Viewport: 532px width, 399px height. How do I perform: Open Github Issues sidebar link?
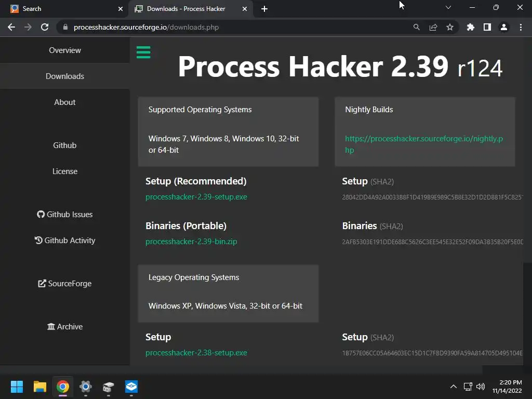point(65,215)
